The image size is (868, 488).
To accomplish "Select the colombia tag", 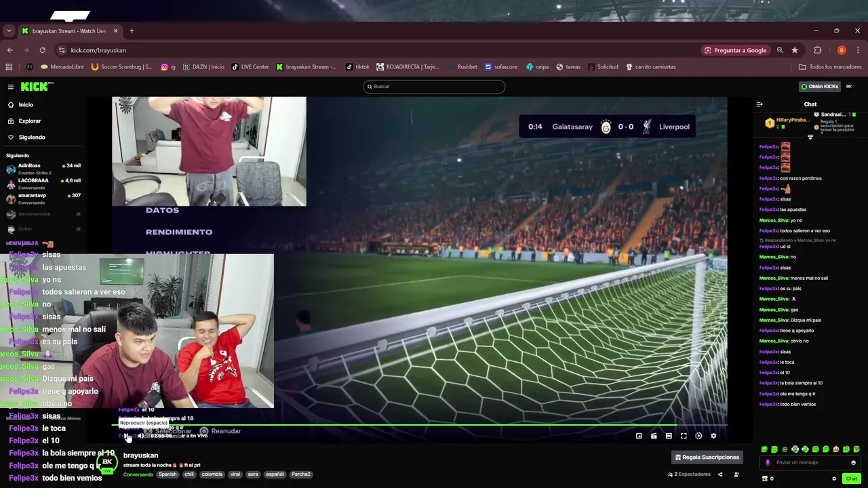I will [212, 474].
